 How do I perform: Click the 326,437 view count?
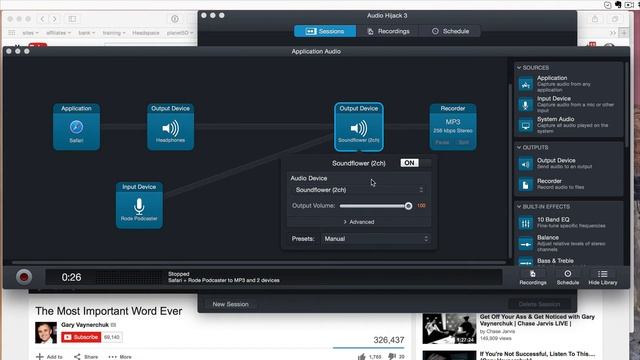point(389,340)
